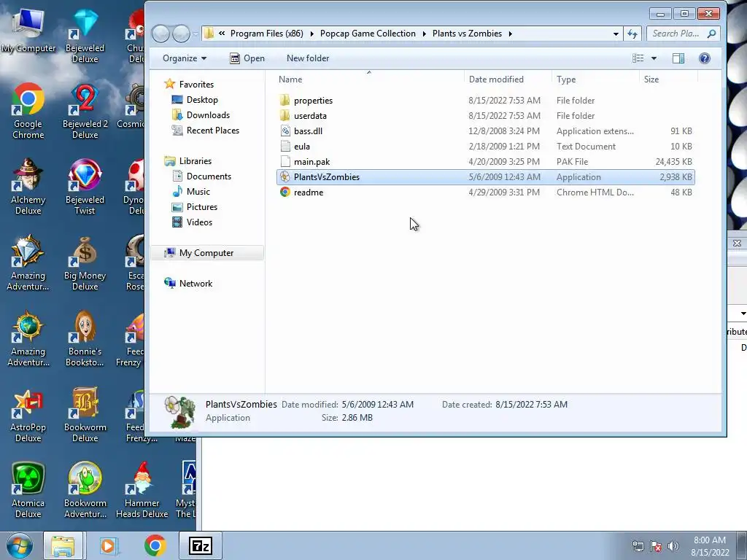The width and height of the screenshot is (747, 560).
Task: Expand the arrow after Plants vs Zombies breadcrumb
Action: (510, 34)
